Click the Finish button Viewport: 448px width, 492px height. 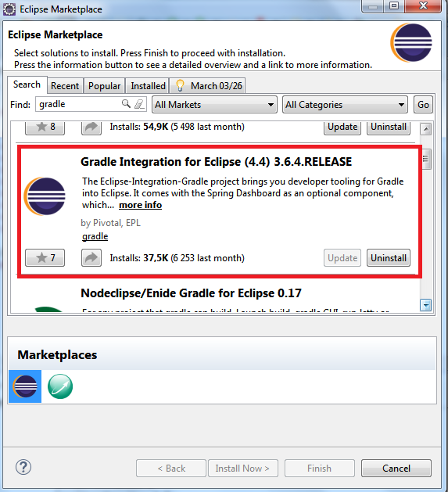(x=319, y=469)
